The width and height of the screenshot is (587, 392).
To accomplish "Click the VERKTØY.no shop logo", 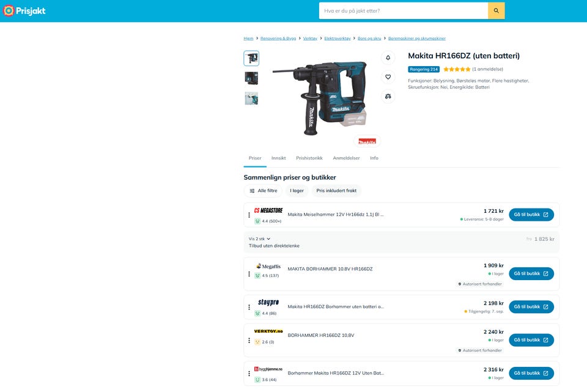I will pyautogui.click(x=268, y=331).
